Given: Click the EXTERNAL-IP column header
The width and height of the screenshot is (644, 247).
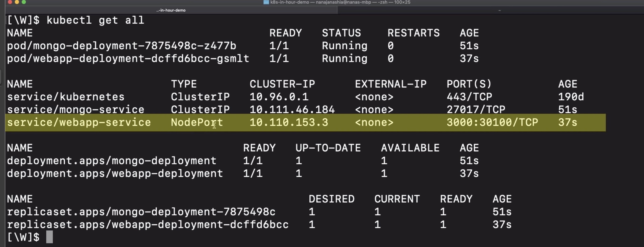Looking at the screenshot, I should point(391,84).
